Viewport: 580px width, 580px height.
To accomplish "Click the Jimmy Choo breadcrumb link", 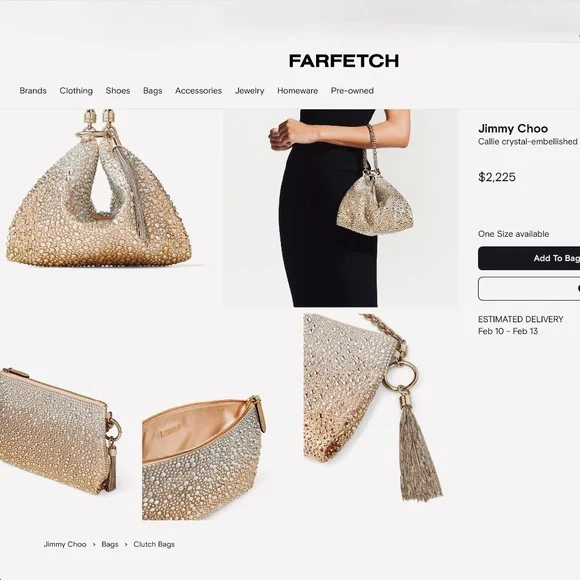I will 65,544.
